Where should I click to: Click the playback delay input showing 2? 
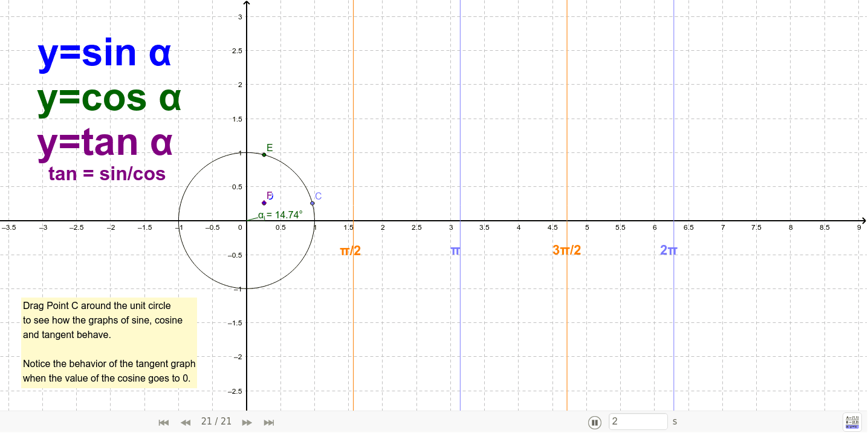click(638, 422)
